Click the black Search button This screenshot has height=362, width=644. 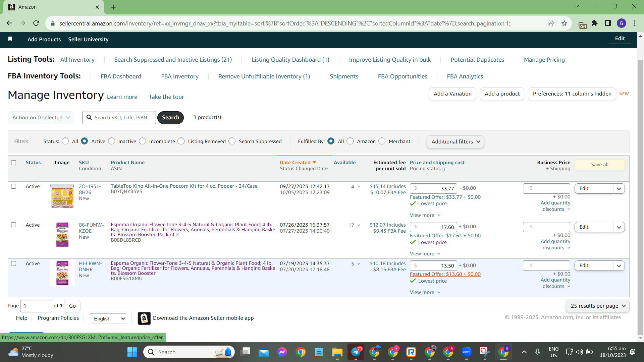coord(170,118)
